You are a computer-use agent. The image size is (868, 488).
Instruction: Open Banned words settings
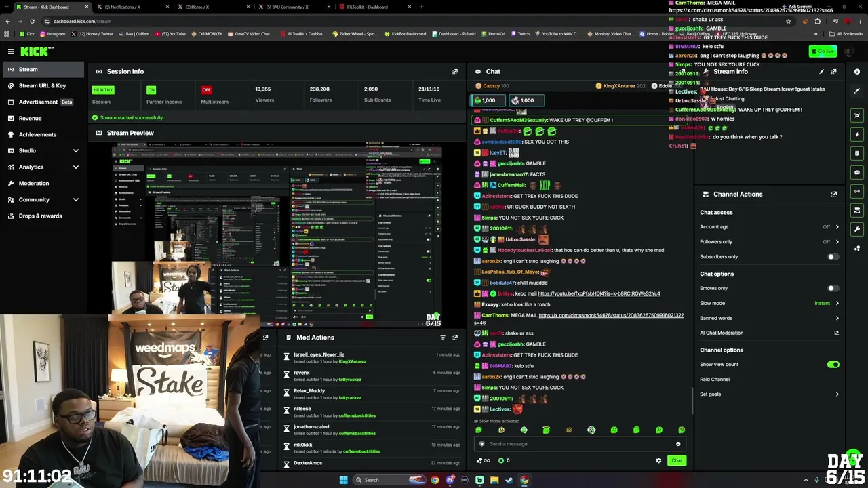tap(769, 318)
